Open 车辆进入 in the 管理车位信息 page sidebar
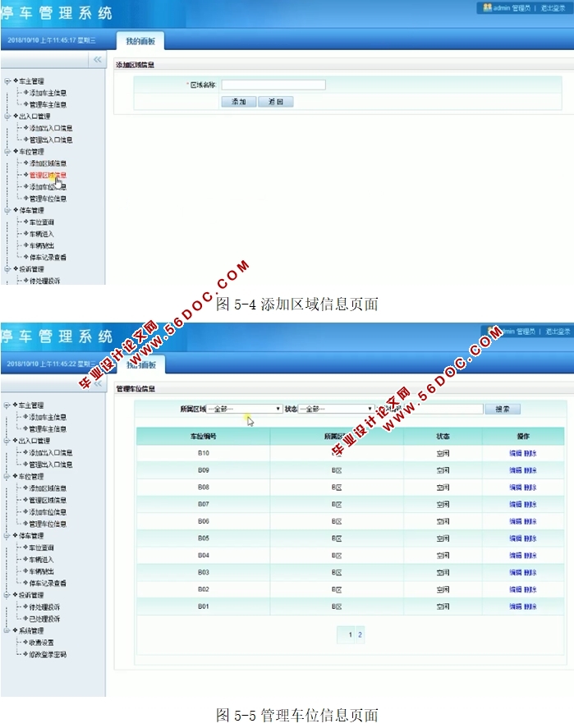The height and width of the screenshot is (728, 574). pyautogui.click(x=42, y=560)
